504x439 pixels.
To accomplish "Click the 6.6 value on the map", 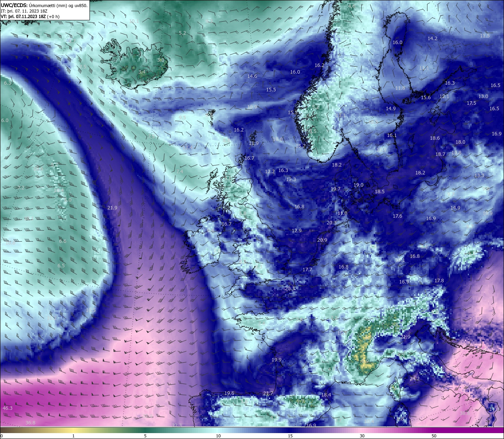I will pos(63,241).
